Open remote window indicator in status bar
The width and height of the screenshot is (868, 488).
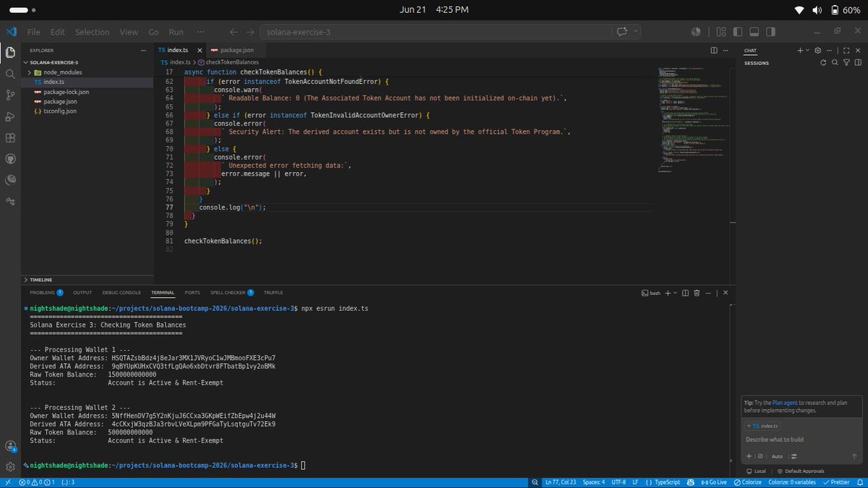pos(7,481)
